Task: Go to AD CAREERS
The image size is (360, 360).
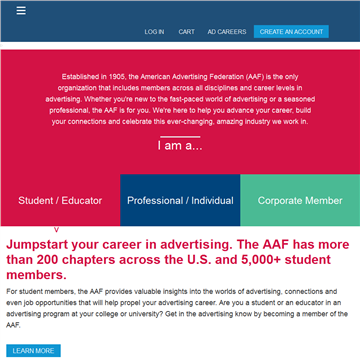Action: (227, 32)
